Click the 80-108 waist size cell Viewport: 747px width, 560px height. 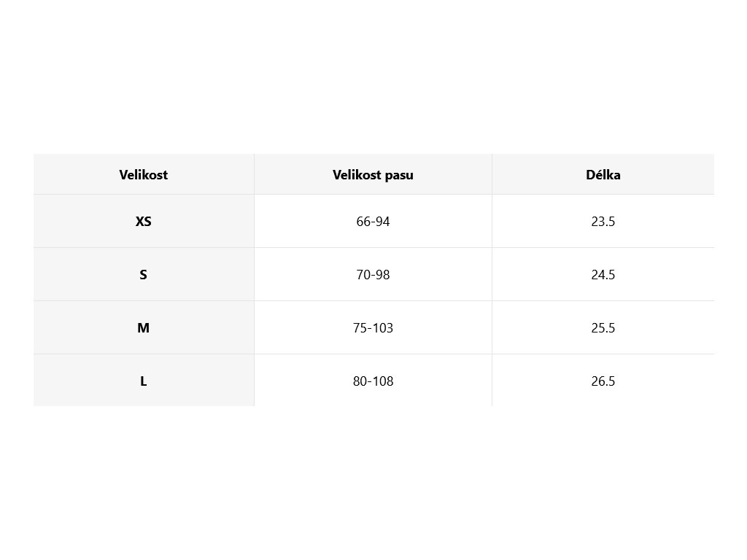point(373,381)
